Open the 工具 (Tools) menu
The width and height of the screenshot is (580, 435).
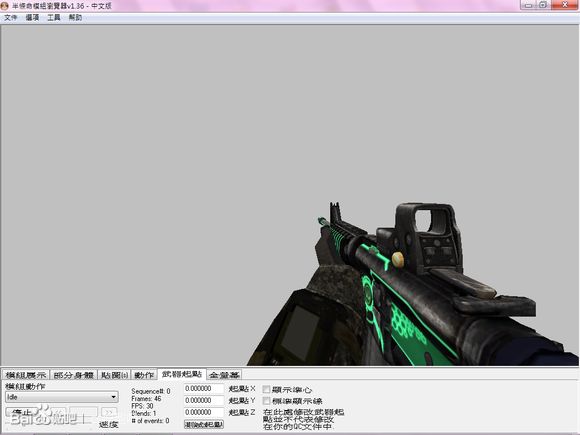(54, 17)
